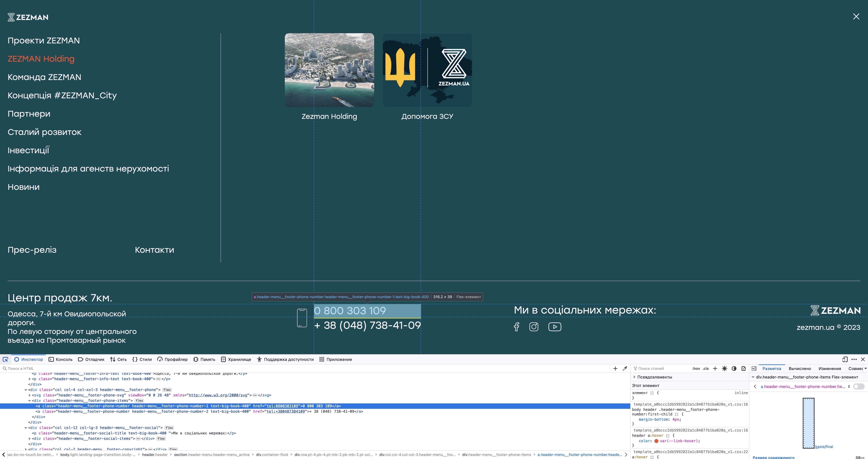Switch to the Вычислено tab

(800, 368)
